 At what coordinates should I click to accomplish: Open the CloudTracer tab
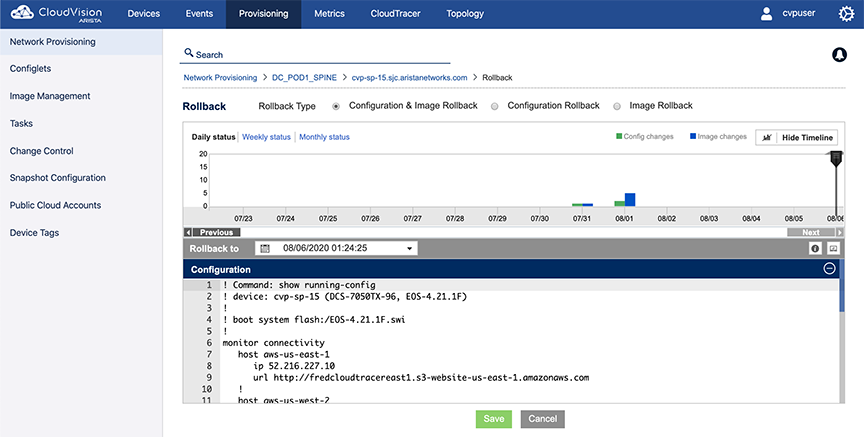pos(395,14)
